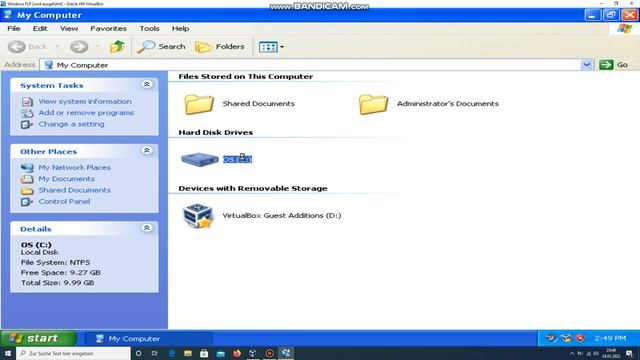Screen dimensions: 640x360
Task: Toggle the Folders pane
Action: (x=220, y=47)
